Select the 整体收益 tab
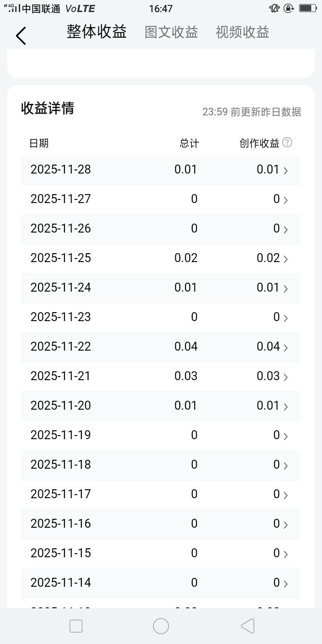Screen dimensions: 322x644 coord(97,32)
